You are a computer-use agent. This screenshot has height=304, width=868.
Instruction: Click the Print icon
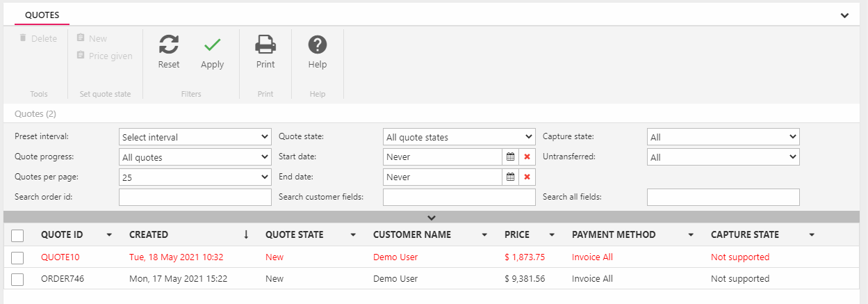[x=265, y=45]
